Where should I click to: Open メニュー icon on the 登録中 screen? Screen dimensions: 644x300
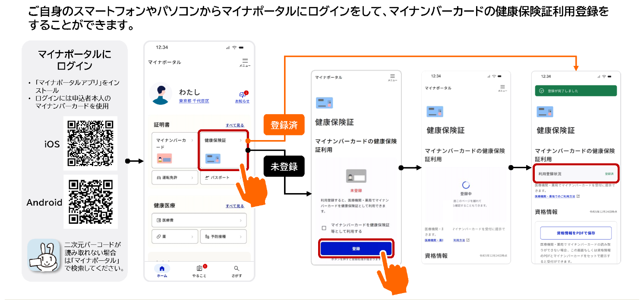click(502, 88)
